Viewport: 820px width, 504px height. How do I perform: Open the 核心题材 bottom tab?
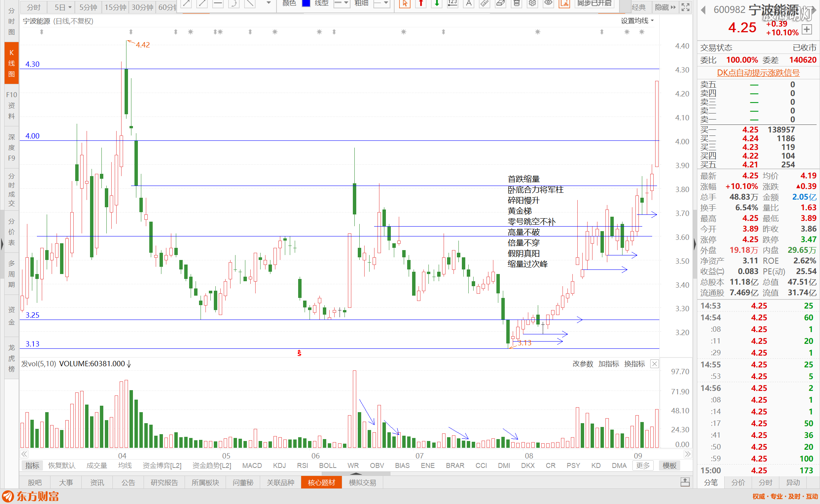coord(321,482)
